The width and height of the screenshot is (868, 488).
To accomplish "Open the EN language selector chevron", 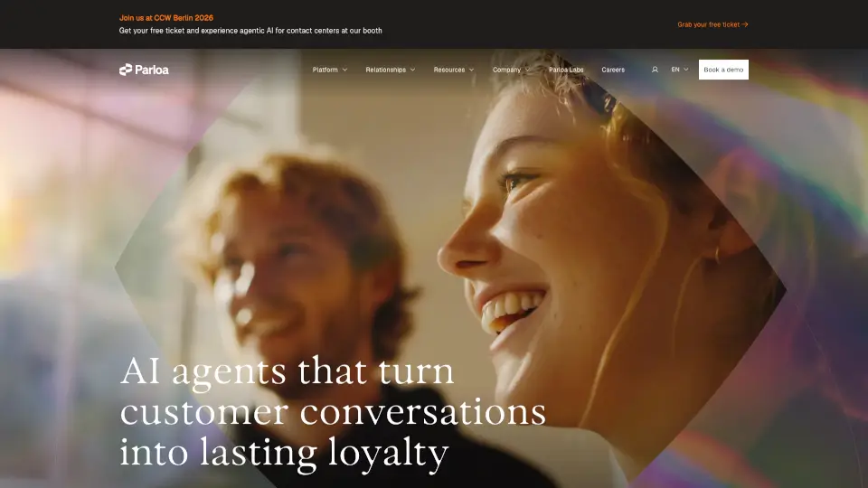I will pyautogui.click(x=686, y=70).
